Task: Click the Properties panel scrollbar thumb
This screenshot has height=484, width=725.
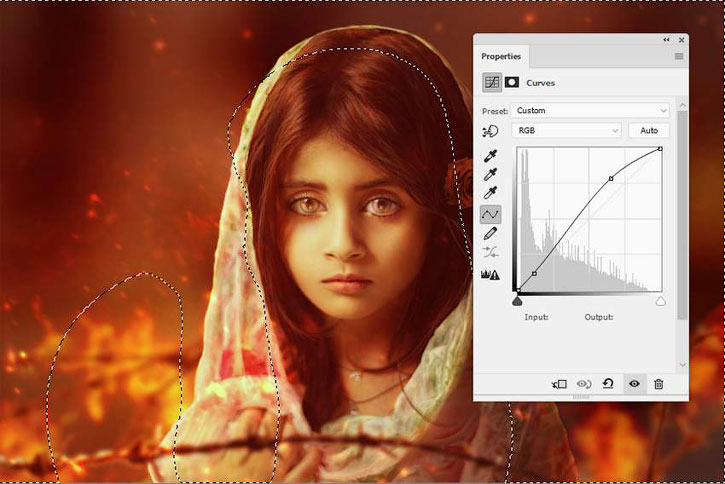Action: click(682, 214)
